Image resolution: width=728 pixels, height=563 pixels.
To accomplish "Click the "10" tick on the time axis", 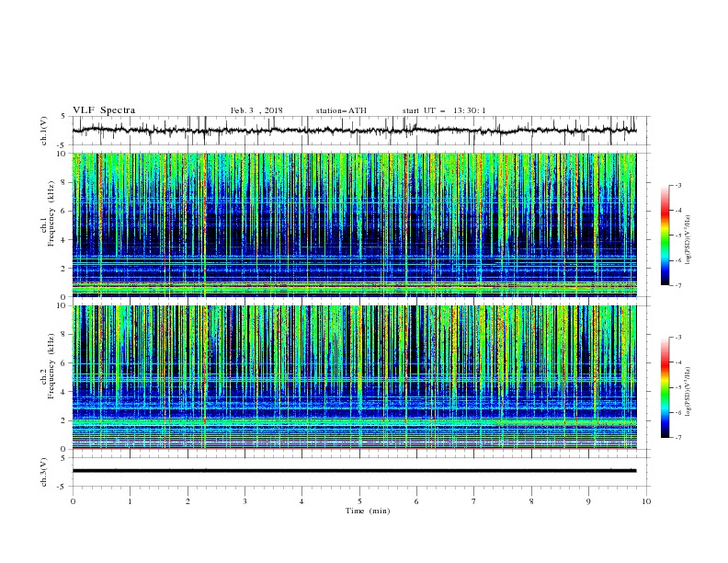I will [x=646, y=501].
